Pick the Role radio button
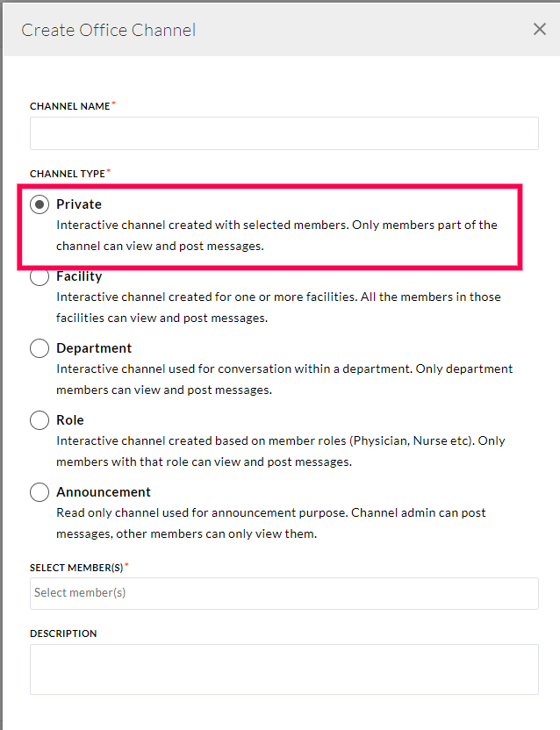560x730 pixels. [x=39, y=420]
